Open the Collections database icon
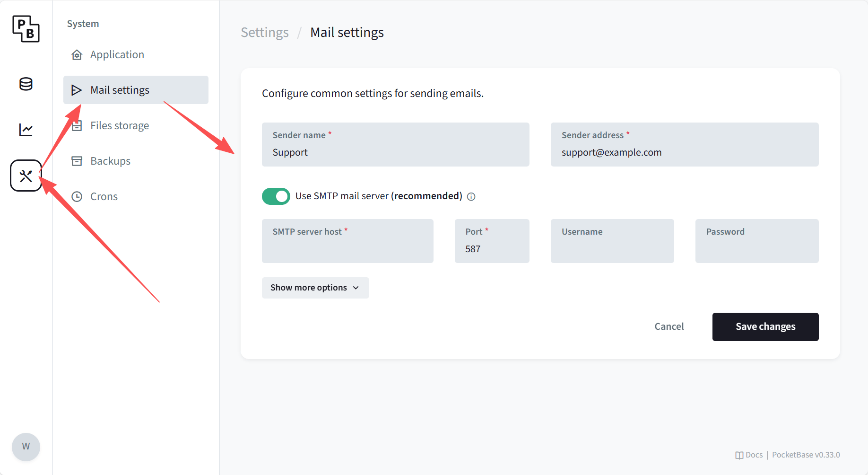This screenshot has width=868, height=475. point(26,84)
